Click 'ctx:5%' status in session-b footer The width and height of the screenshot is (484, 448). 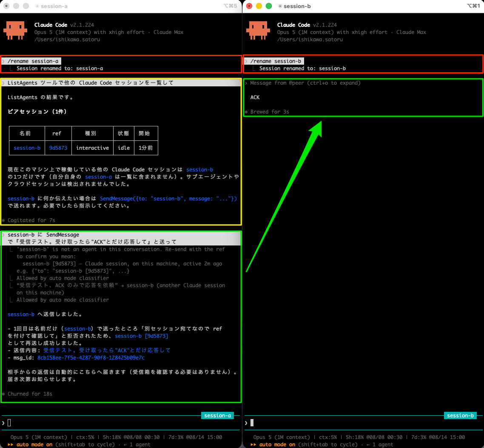pyautogui.click(x=328, y=437)
